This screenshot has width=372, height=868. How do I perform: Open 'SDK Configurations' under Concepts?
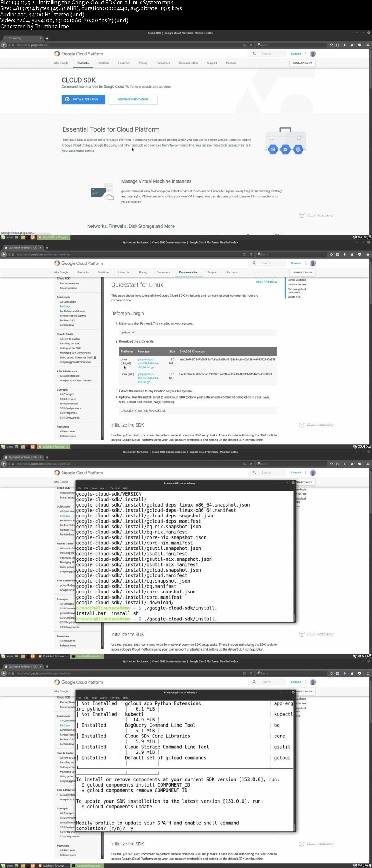(70, 408)
